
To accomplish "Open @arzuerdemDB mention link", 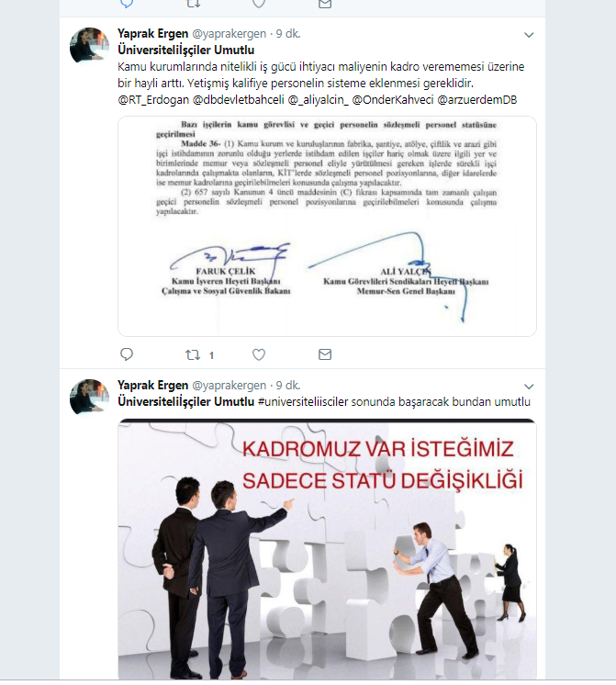I will click(x=476, y=100).
